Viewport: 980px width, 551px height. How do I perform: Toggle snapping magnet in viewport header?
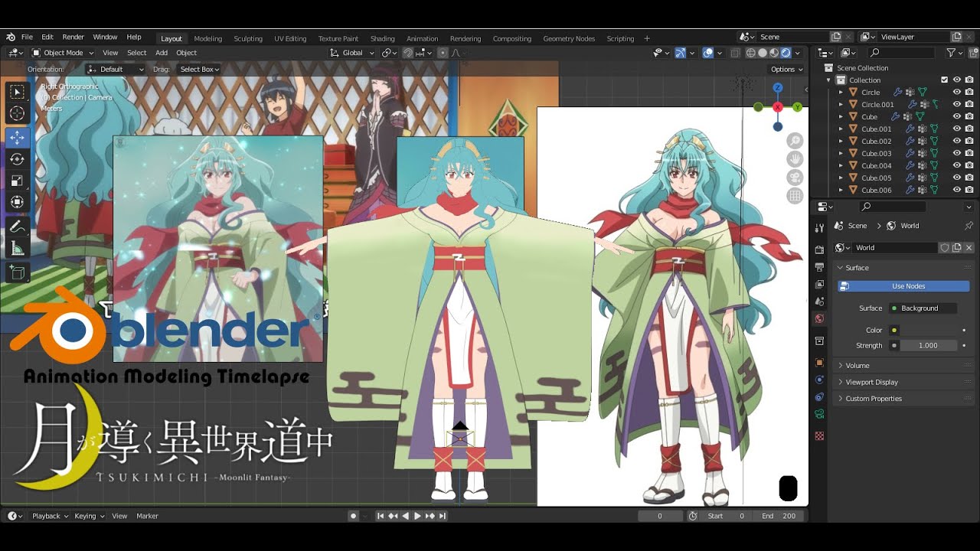pos(408,53)
